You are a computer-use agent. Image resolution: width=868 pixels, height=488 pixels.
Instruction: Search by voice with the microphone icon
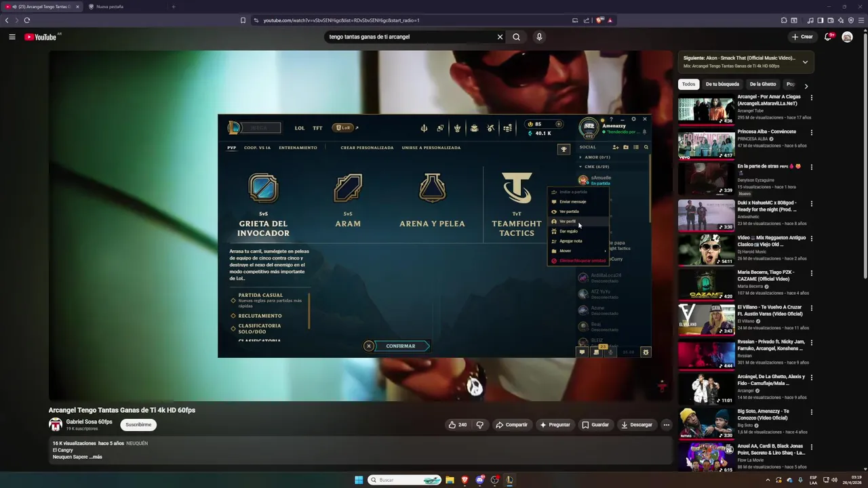pyautogui.click(x=539, y=37)
